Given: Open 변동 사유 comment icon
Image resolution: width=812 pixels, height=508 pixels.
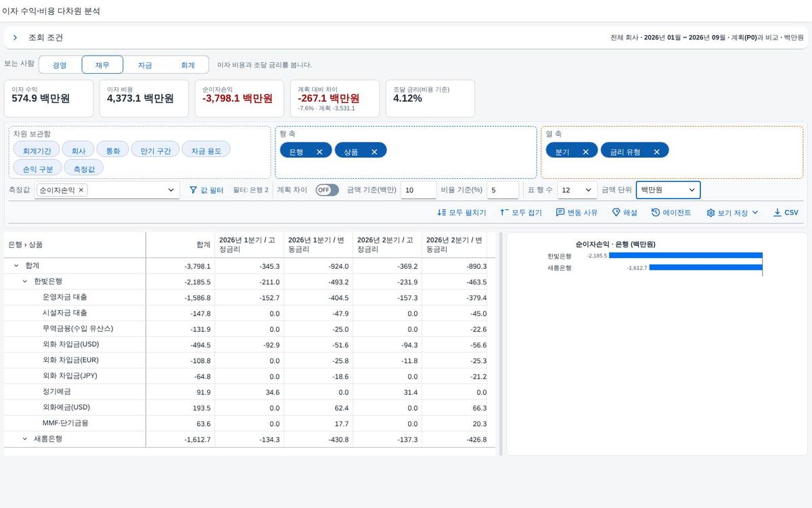Looking at the screenshot, I should (x=560, y=213).
